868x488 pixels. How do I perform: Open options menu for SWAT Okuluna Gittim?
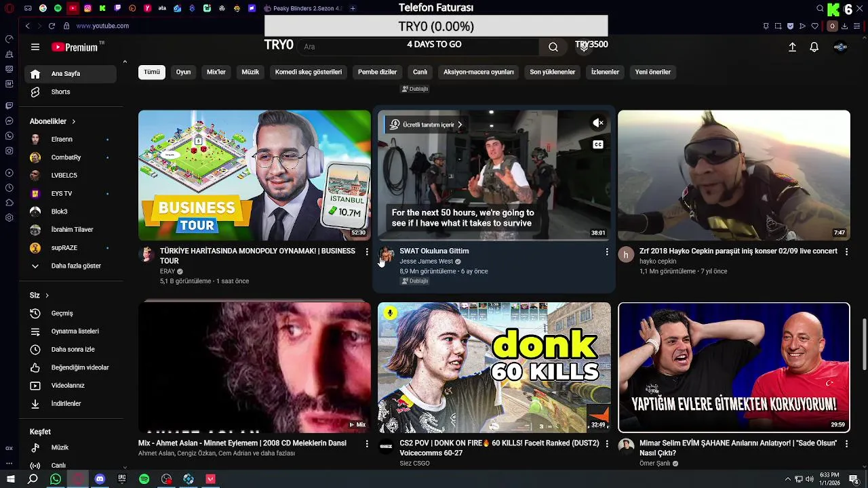click(x=607, y=251)
